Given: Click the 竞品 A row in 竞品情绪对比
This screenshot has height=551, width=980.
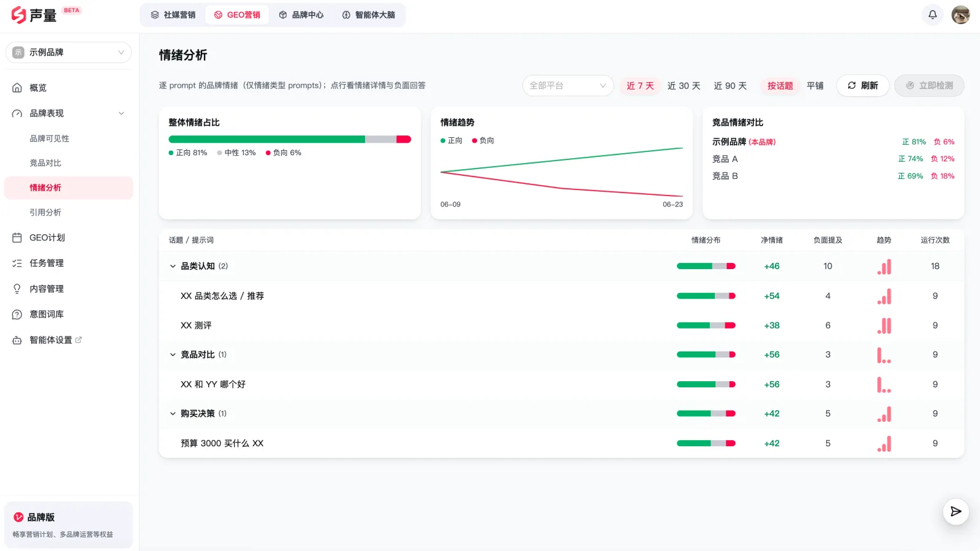Looking at the screenshot, I should tap(833, 159).
